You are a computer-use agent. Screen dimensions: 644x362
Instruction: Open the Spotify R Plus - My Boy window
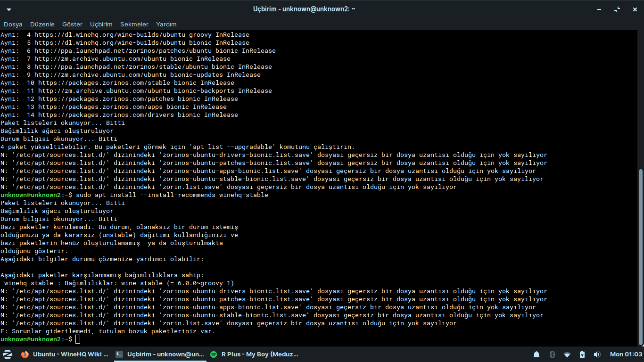point(254,354)
